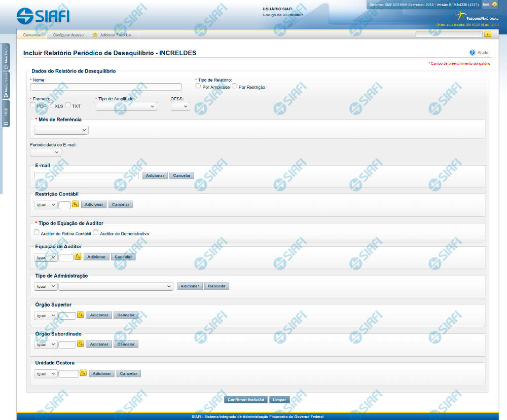Select the Por Amplitude radio button
This screenshot has width=507, height=420.
[198, 86]
